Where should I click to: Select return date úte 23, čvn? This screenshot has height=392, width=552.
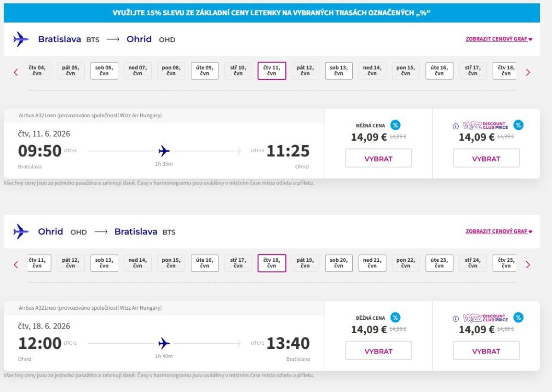point(439,263)
